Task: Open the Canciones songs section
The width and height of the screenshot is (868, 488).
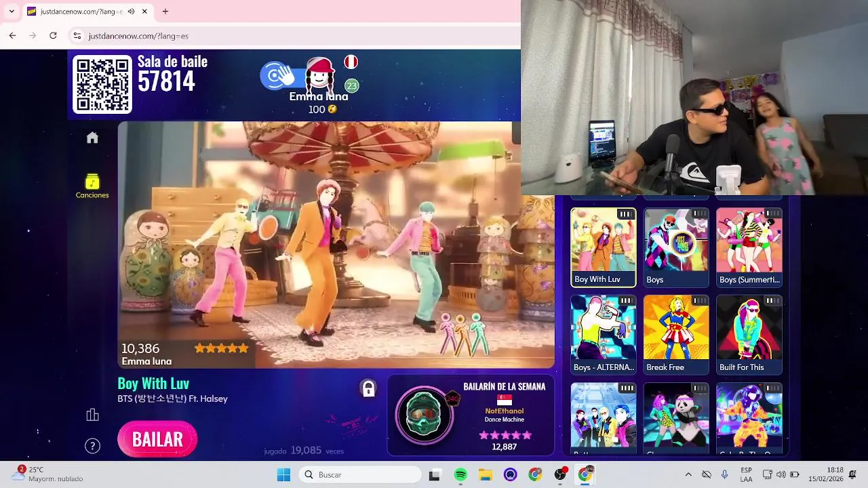Action: (x=92, y=186)
